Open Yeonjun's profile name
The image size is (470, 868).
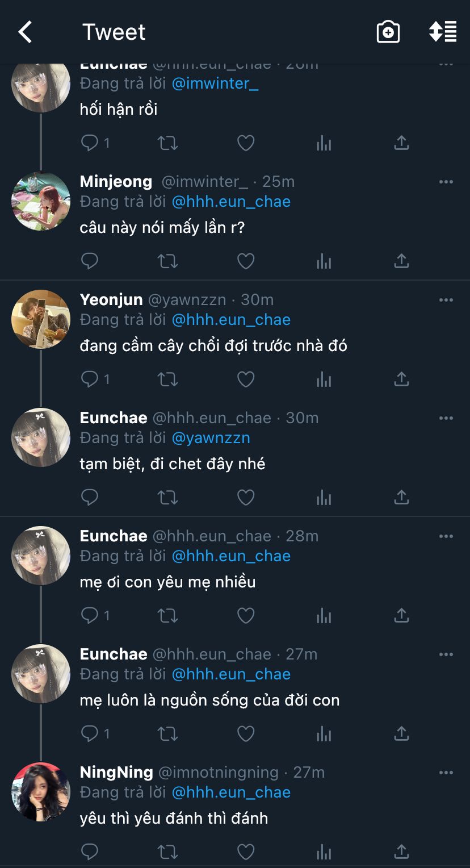coord(111,299)
